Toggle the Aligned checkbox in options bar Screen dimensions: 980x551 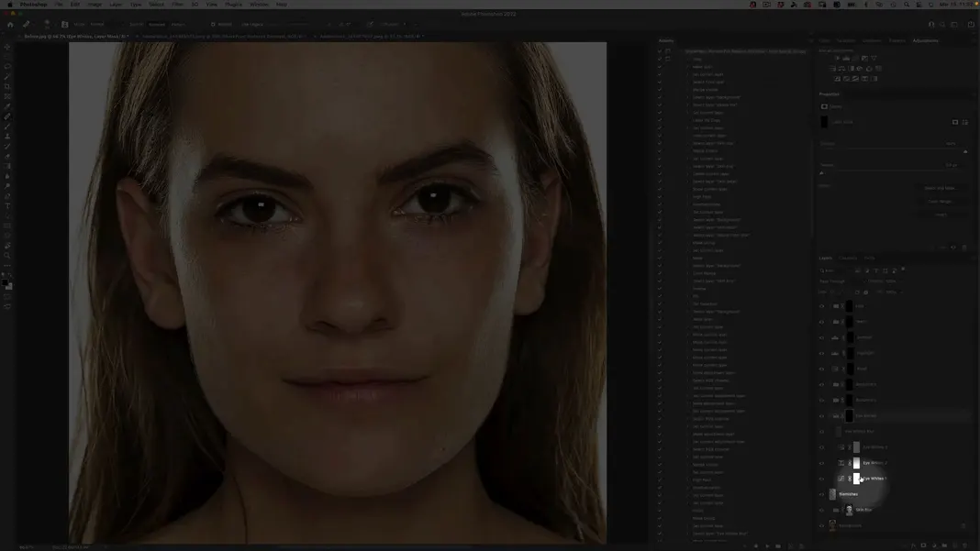(x=213, y=25)
